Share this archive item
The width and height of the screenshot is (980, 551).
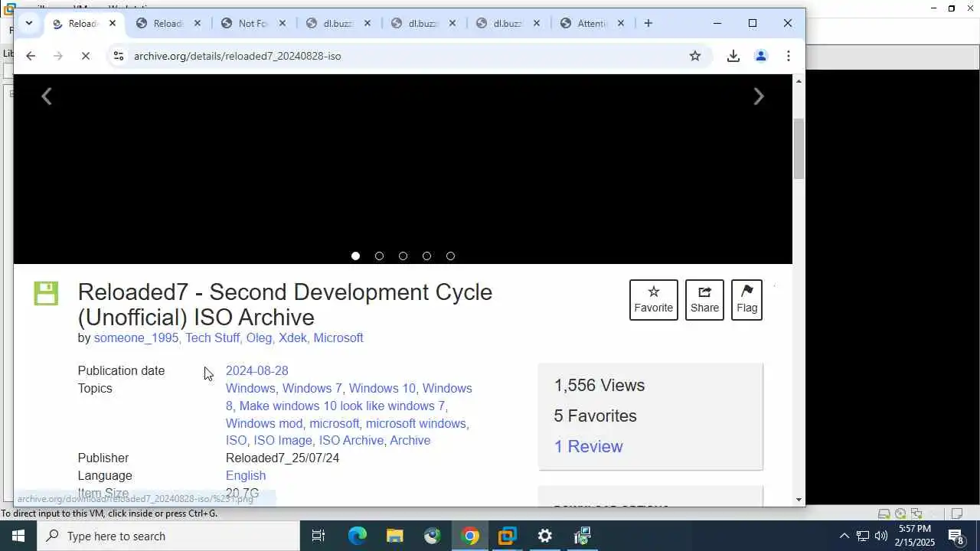coord(704,300)
